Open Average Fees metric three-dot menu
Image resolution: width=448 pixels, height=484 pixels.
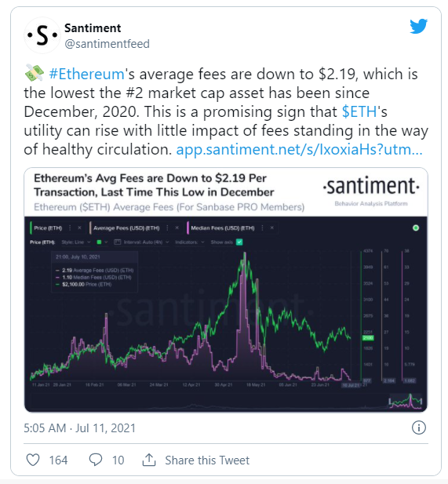click(x=167, y=227)
